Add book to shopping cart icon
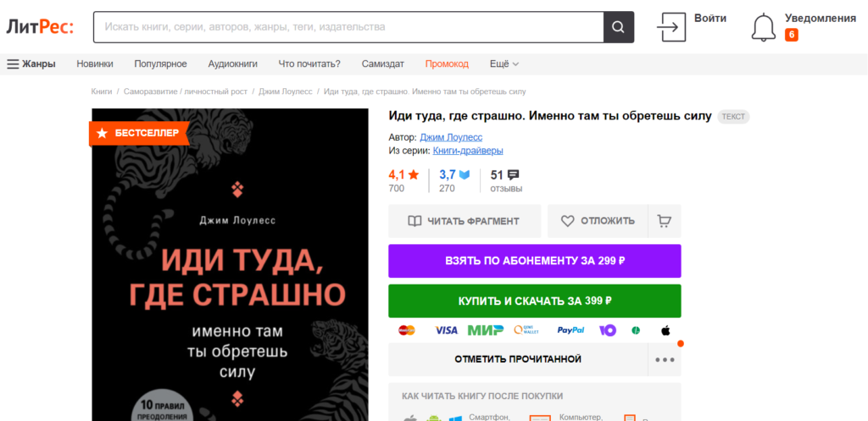The height and width of the screenshot is (421, 868). (x=664, y=221)
